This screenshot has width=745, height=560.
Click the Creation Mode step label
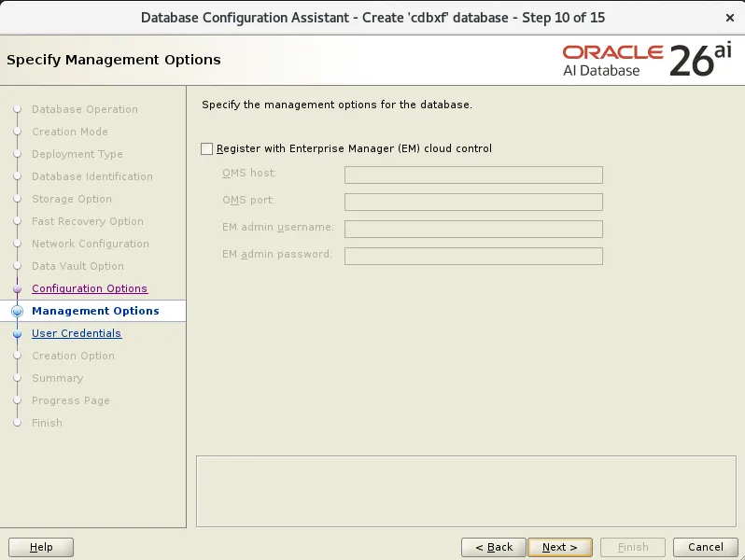70,132
